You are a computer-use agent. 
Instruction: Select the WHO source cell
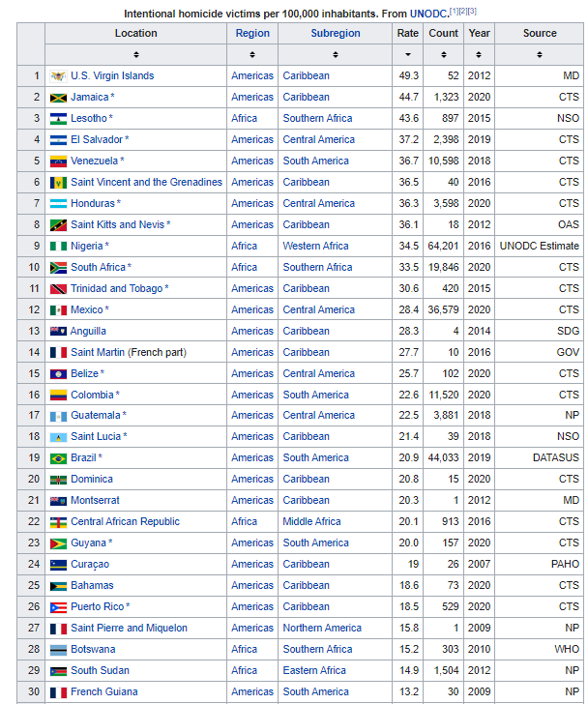(567, 649)
